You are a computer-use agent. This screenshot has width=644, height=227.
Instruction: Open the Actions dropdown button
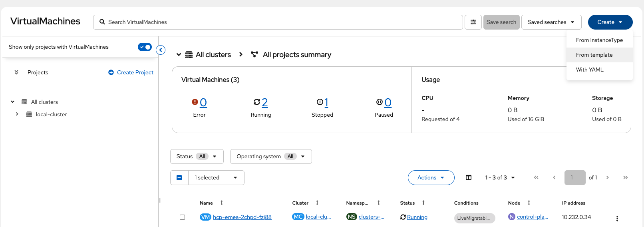tap(431, 177)
